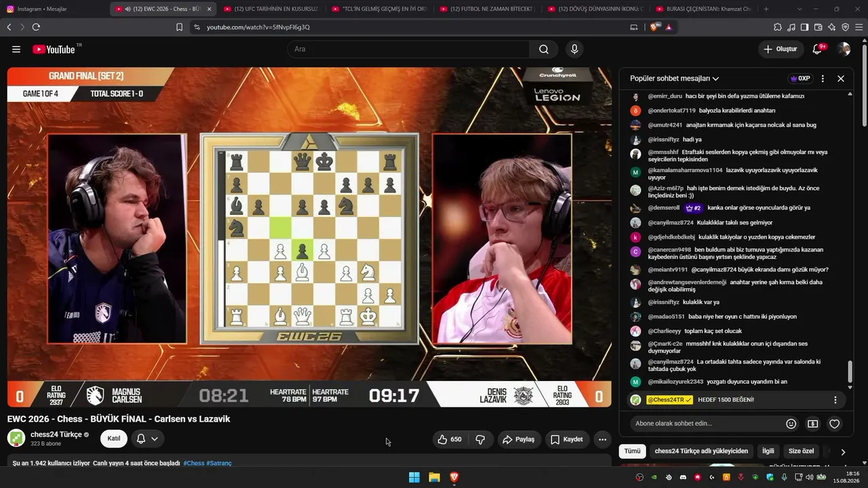Image resolution: width=868 pixels, height=488 pixels.
Task: Open Brave Shields lion icon
Action: click(654, 27)
